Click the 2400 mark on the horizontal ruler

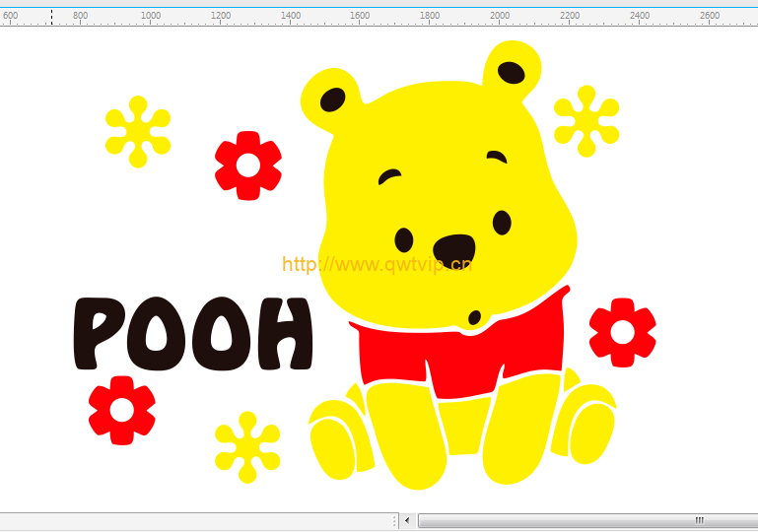point(640,16)
